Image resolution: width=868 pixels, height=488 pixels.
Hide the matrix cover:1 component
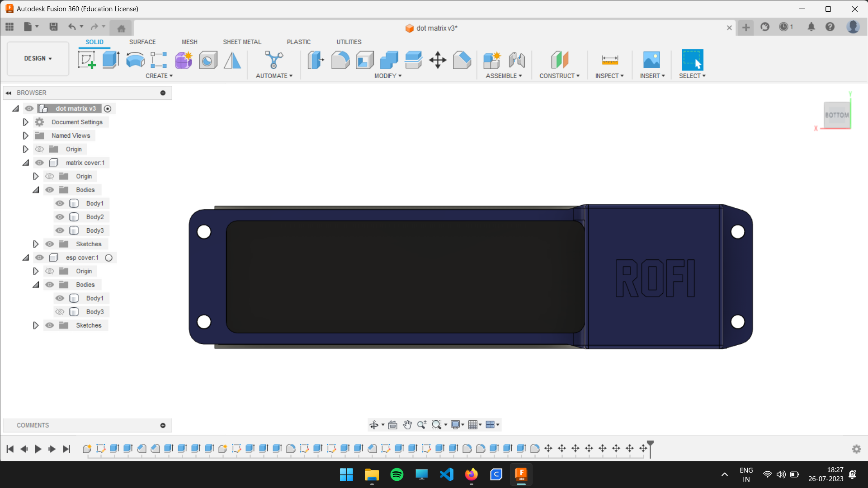pos(39,163)
